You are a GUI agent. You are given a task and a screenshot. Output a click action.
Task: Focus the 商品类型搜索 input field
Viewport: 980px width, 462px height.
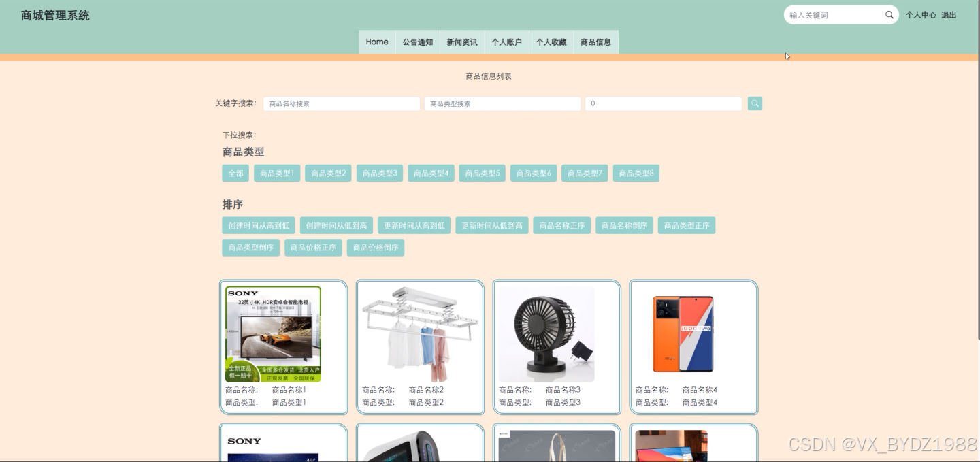(x=502, y=103)
